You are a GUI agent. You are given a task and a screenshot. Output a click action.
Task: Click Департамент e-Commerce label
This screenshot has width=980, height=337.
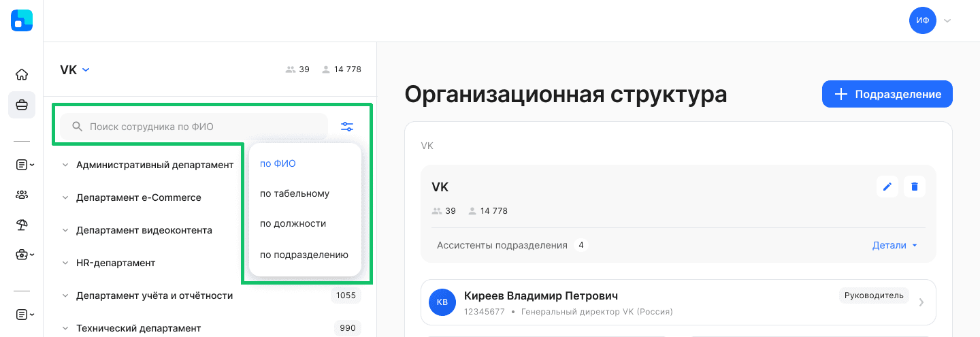coord(139,197)
